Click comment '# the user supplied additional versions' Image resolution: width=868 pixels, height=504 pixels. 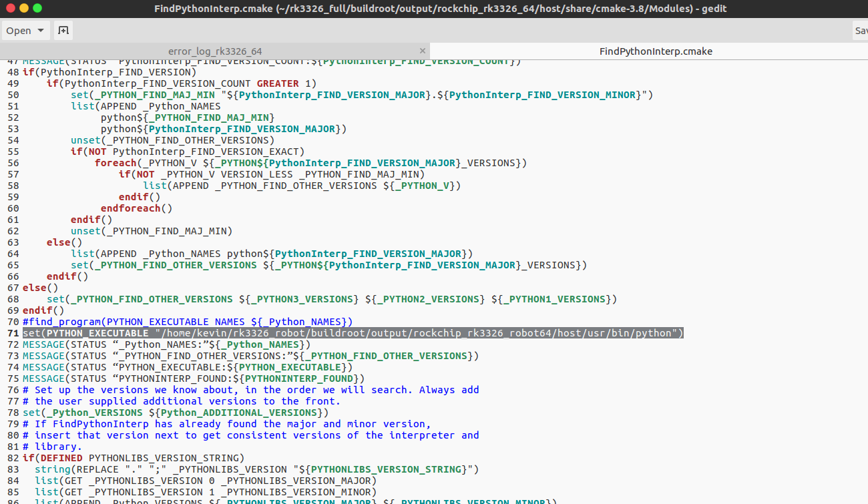[182, 401]
